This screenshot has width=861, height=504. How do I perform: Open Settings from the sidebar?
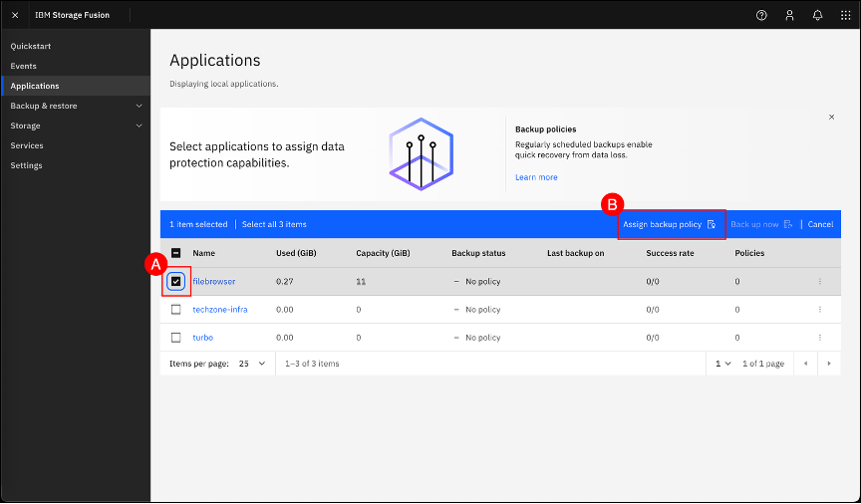(x=27, y=165)
